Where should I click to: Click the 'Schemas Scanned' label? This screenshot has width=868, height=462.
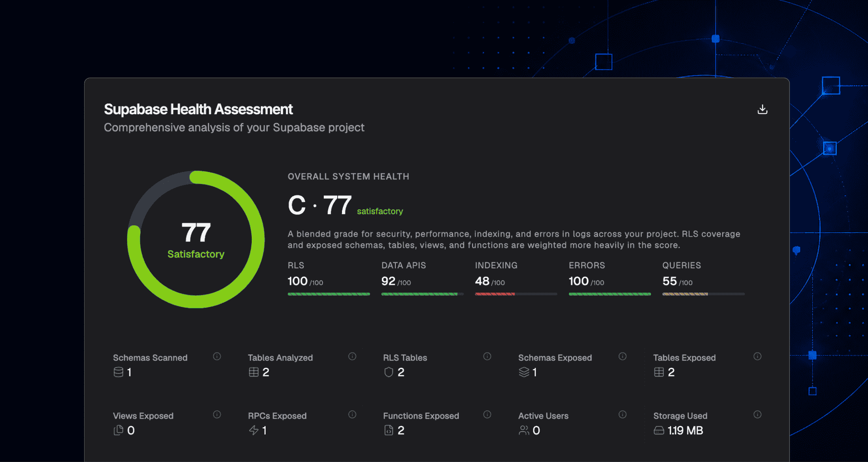[x=150, y=358]
